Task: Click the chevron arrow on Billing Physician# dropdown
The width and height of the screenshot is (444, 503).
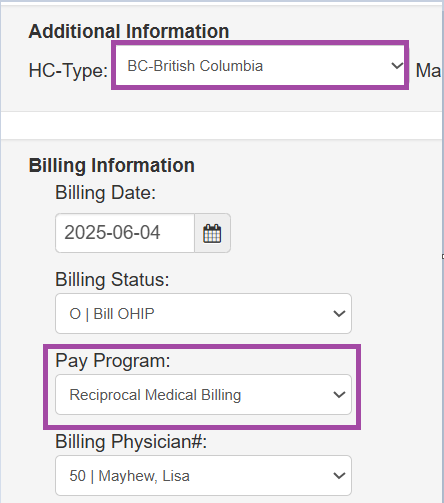Action: [339, 476]
